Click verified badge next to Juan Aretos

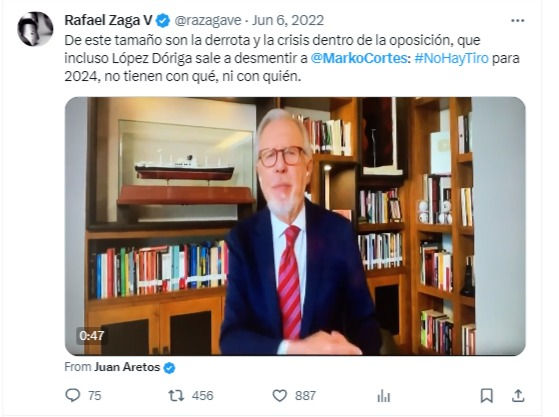pos(169,367)
